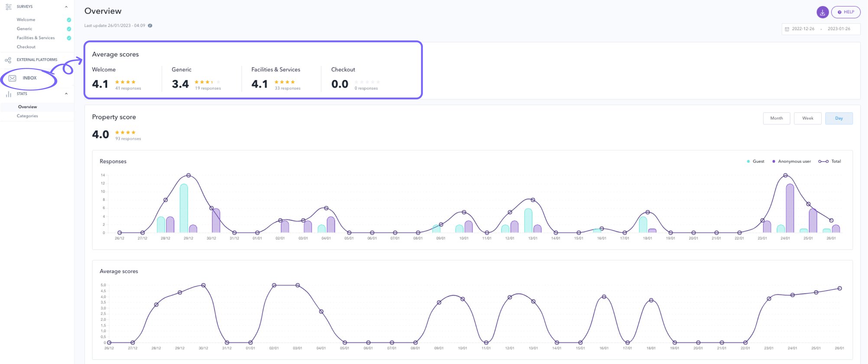Image resolution: width=868 pixels, height=364 pixels.
Task: Click the 19 responses label under Generic
Action: click(x=208, y=88)
